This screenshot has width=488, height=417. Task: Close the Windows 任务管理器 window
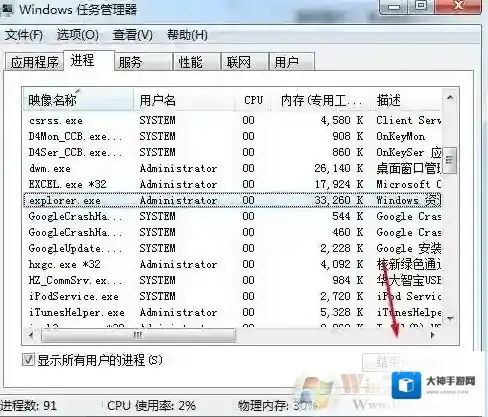coord(459,6)
